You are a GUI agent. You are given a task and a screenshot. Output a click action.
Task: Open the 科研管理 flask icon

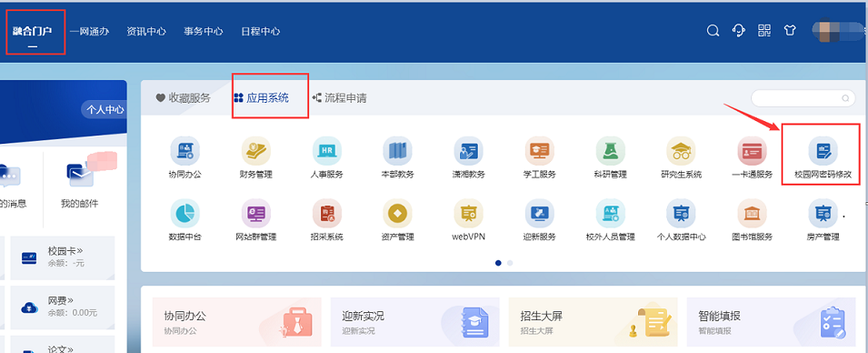(x=610, y=150)
